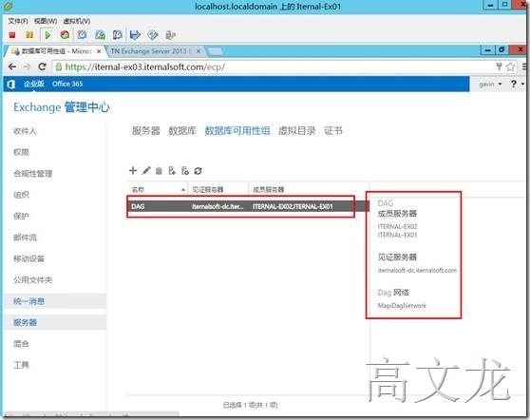The image size is (530, 420).
Task: Manage DAG membership icon
Action: (x=172, y=171)
